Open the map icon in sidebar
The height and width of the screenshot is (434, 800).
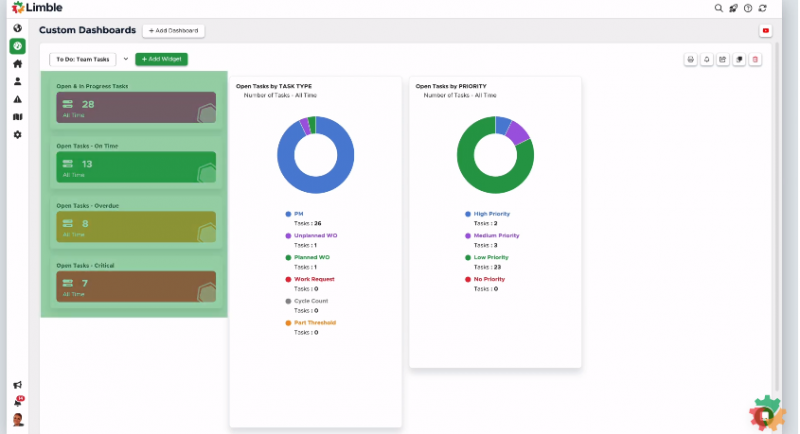click(x=17, y=117)
